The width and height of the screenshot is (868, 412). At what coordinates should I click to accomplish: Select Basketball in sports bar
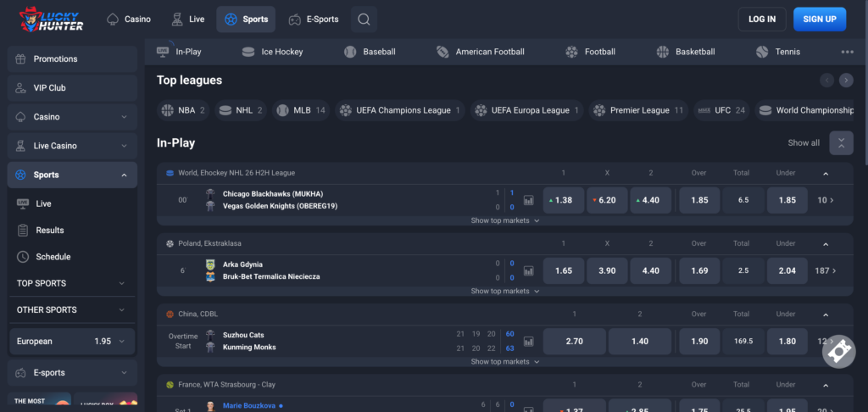tap(685, 52)
